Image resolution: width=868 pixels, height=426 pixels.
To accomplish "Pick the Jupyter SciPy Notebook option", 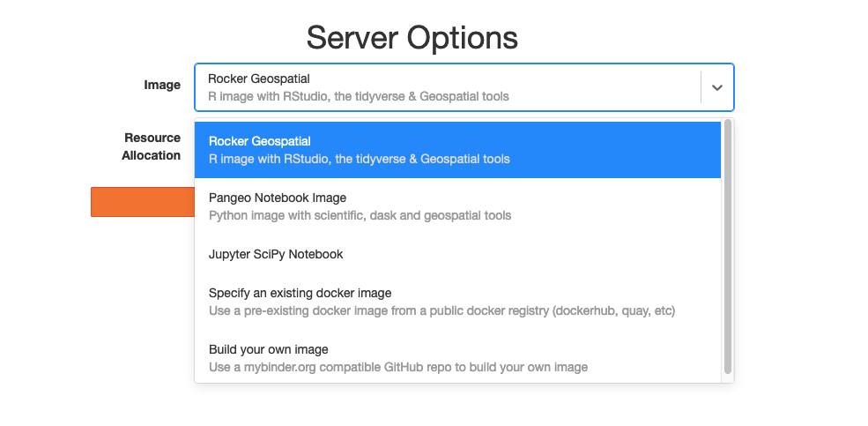I will pyautogui.click(x=458, y=254).
